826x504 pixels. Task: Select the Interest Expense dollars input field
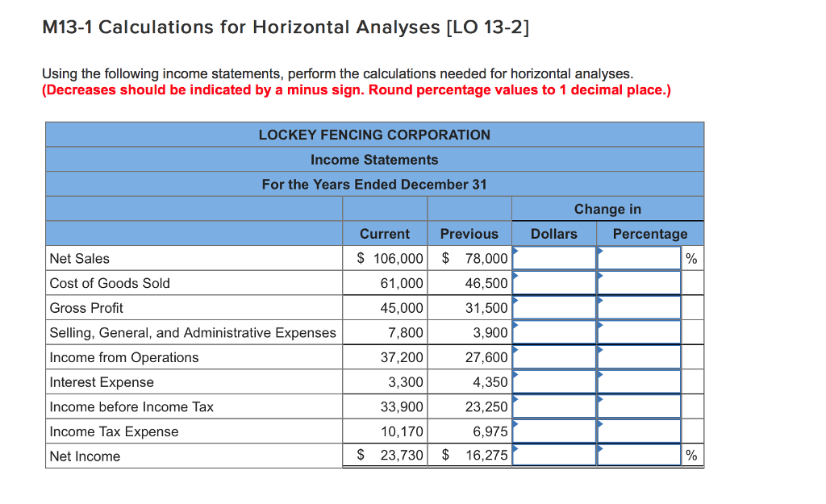click(555, 381)
